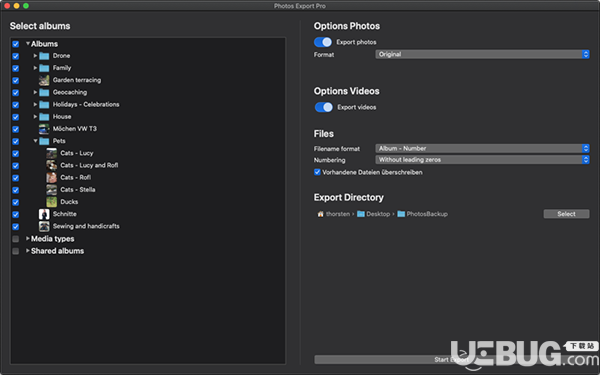Viewport: 600px width, 375px height.
Task: Select the Cats - Lucy album thumbnail
Action: tap(52, 153)
